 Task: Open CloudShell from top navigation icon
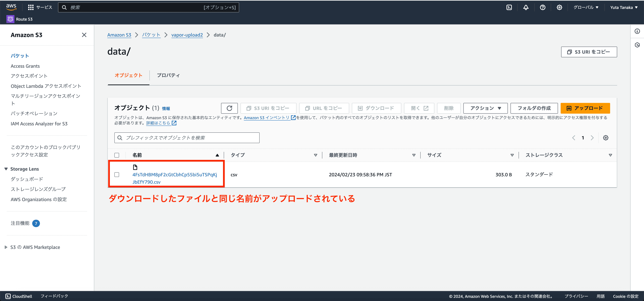(509, 8)
